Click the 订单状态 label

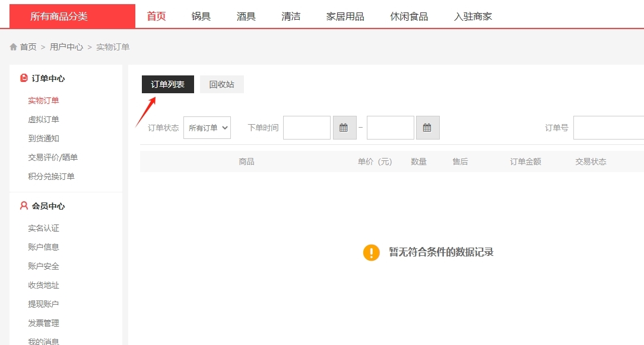(163, 128)
